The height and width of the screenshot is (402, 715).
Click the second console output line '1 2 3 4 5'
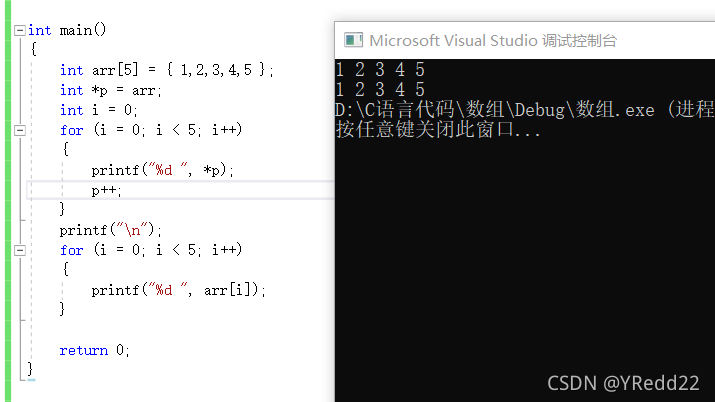[380, 89]
